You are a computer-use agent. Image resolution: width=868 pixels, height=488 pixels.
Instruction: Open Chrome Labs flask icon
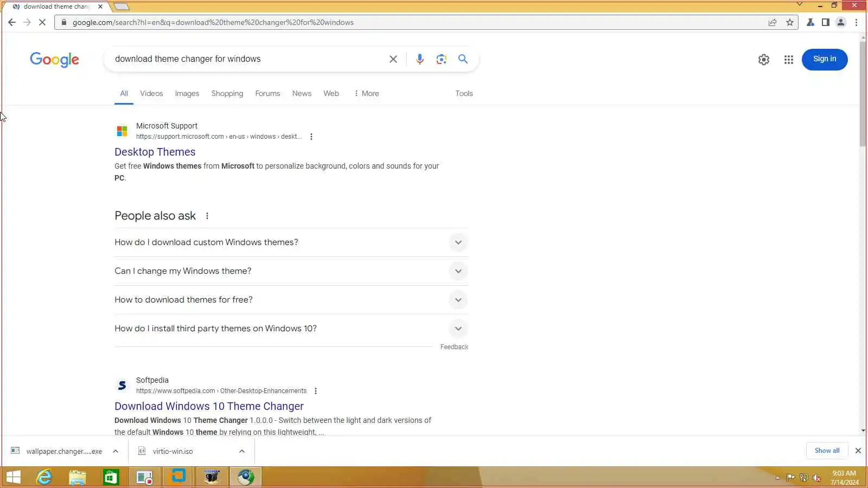[x=810, y=22]
